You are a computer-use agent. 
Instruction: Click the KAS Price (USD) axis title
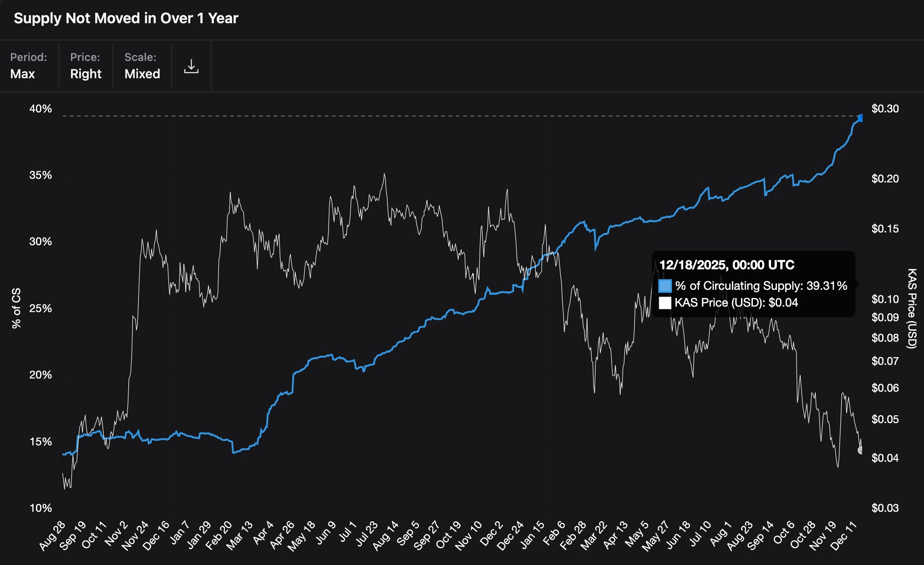[911, 308]
